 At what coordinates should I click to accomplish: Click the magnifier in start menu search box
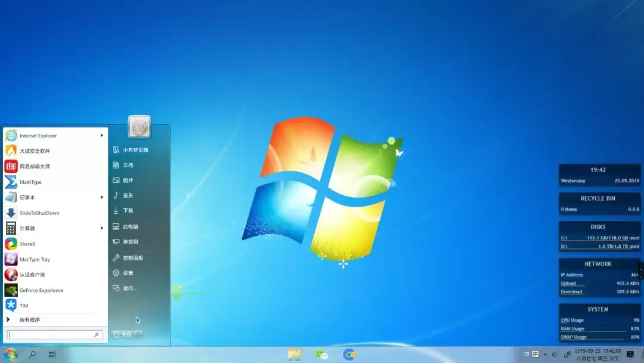pyautogui.click(x=97, y=334)
